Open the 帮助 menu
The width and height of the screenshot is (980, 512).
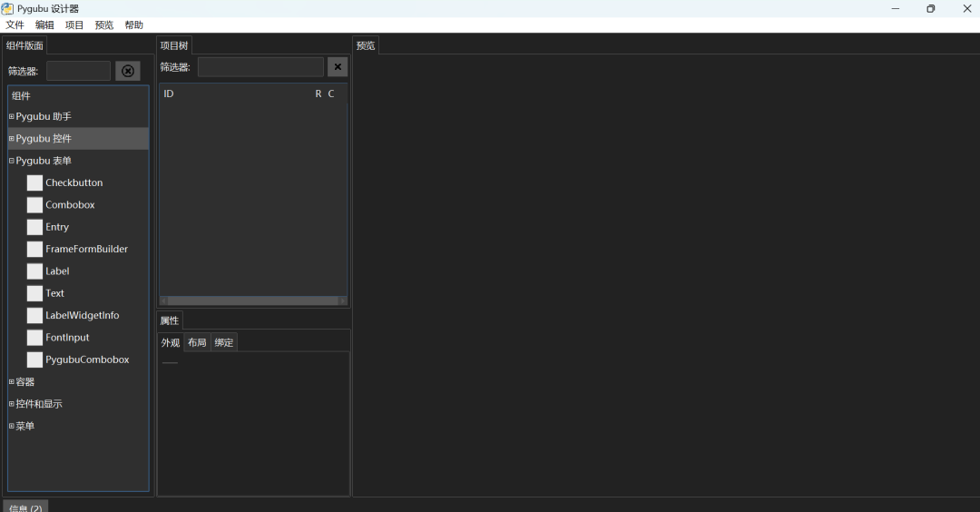[133, 25]
